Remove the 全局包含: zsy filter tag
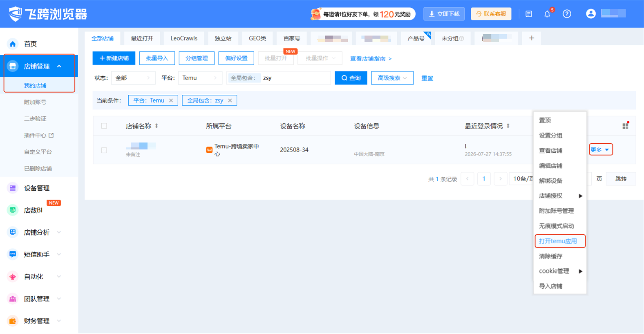This screenshot has height=334, width=644. point(230,100)
